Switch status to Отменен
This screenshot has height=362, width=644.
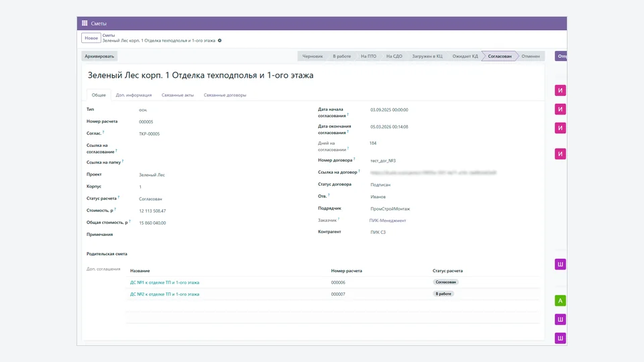coord(531,56)
